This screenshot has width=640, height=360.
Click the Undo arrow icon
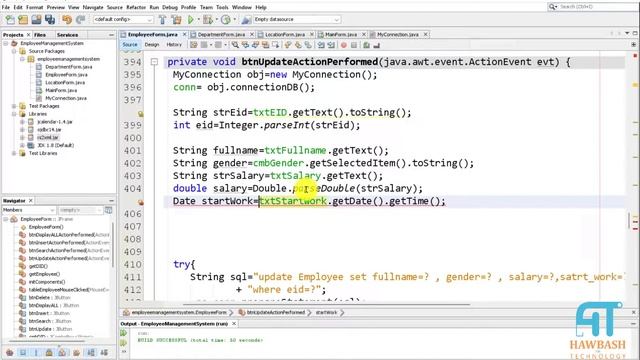pos(67,19)
